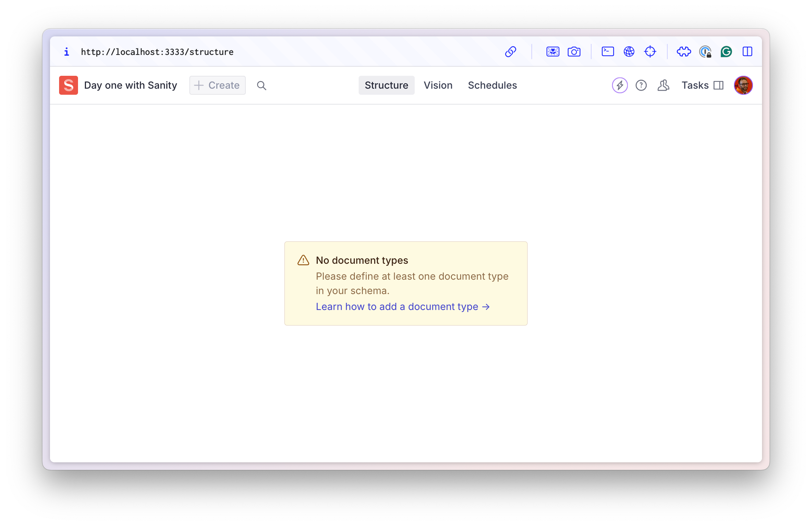Enable the presence/collaborators toggle

(x=664, y=85)
